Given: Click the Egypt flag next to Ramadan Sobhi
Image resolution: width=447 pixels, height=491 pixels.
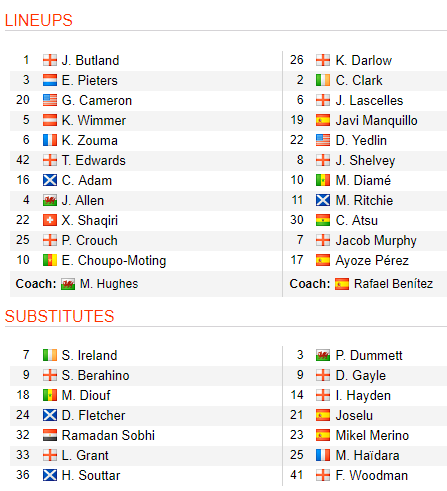Looking at the screenshot, I should click(50, 435).
